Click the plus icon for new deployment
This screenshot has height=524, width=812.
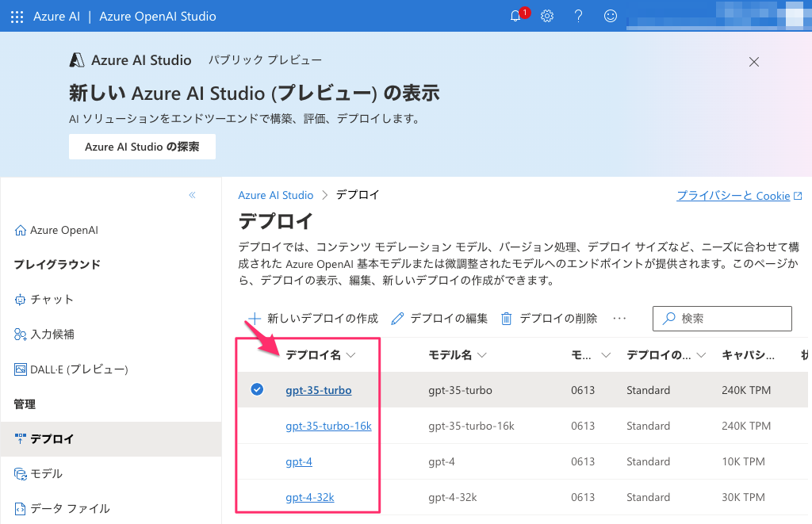point(255,319)
